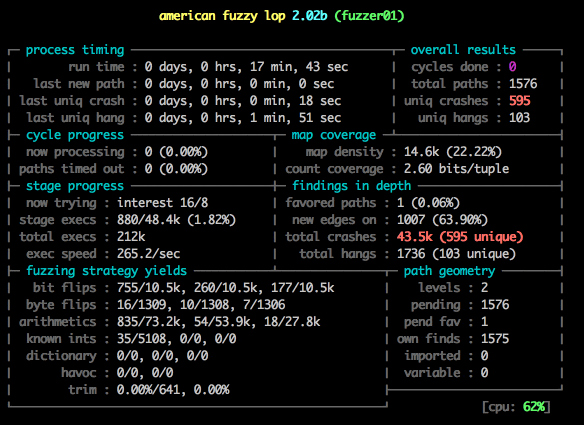Click the magenta cycles done value
Screen dimensions: 584x425
point(512,67)
